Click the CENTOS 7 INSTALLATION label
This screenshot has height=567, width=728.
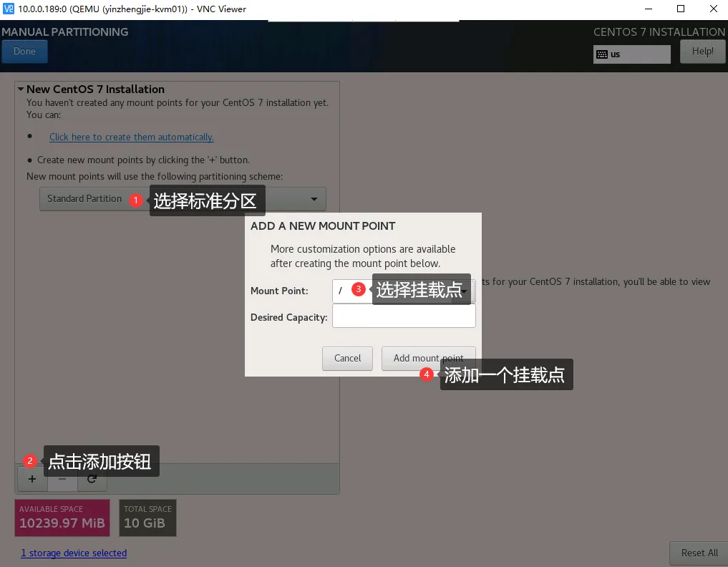click(659, 32)
